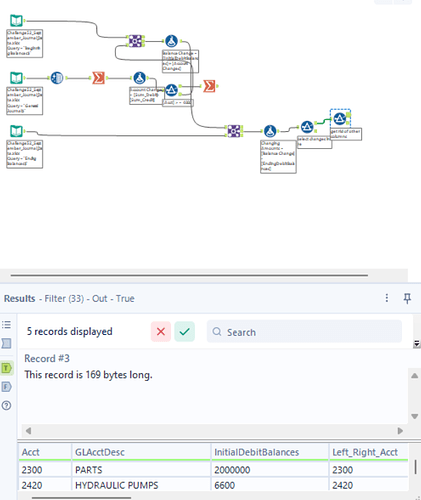Select the highlighted Filter tool on canvas
421x500 pixels.
point(340,118)
